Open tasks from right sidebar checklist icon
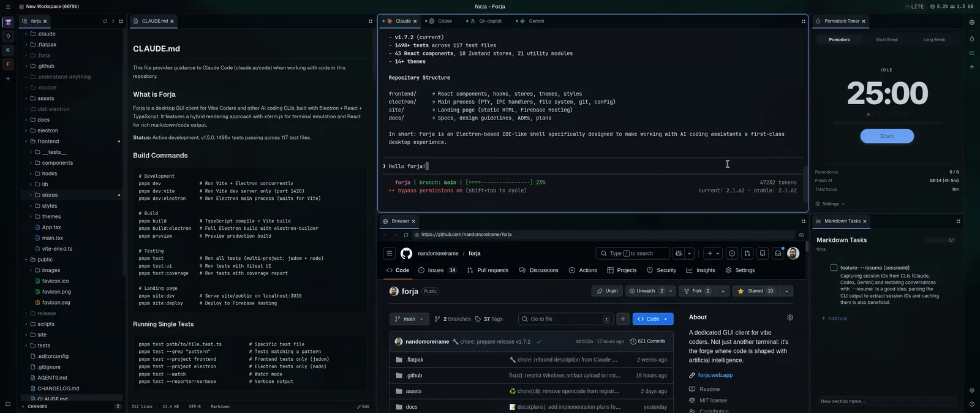980x413 pixels. tap(972, 53)
